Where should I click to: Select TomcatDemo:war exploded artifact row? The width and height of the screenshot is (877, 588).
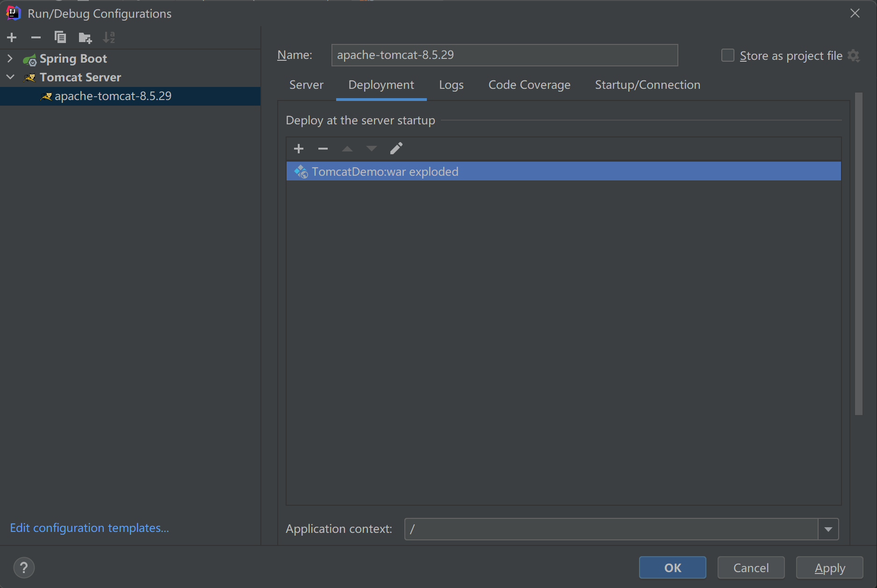tap(563, 172)
